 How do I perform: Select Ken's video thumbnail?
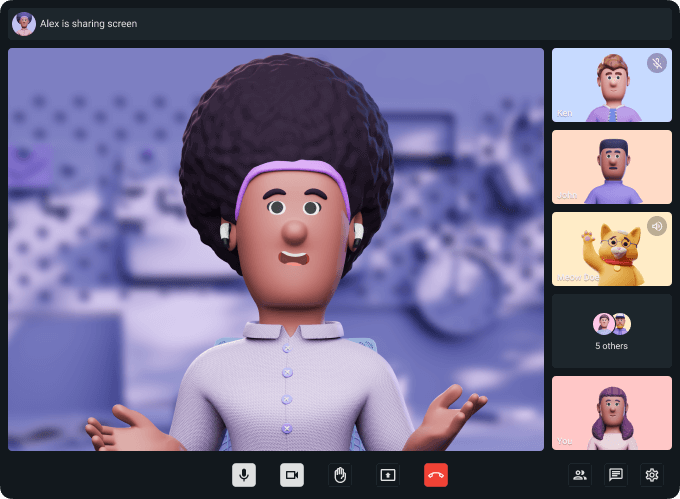pos(611,85)
